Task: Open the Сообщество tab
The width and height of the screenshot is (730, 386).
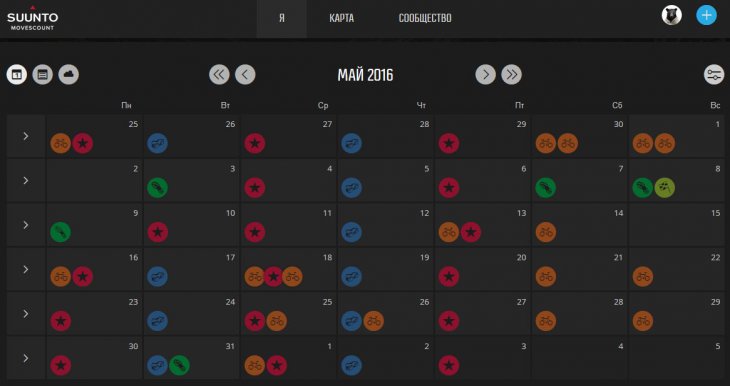Action: pyautogui.click(x=425, y=18)
